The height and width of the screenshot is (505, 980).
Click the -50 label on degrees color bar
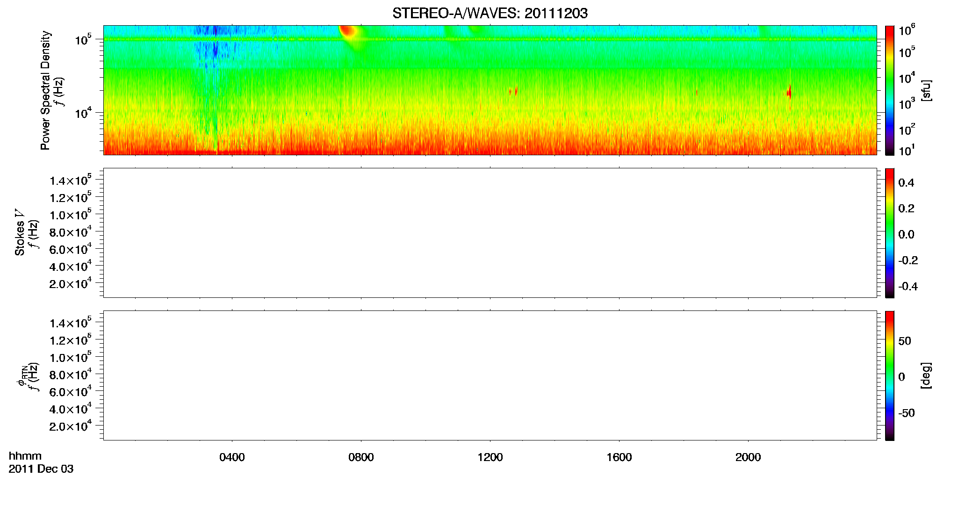906,413
